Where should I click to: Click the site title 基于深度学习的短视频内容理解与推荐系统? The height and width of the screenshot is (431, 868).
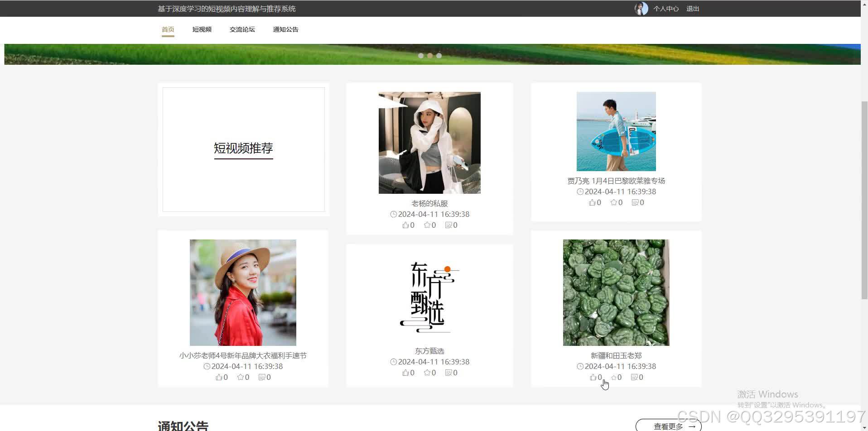coord(227,9)
